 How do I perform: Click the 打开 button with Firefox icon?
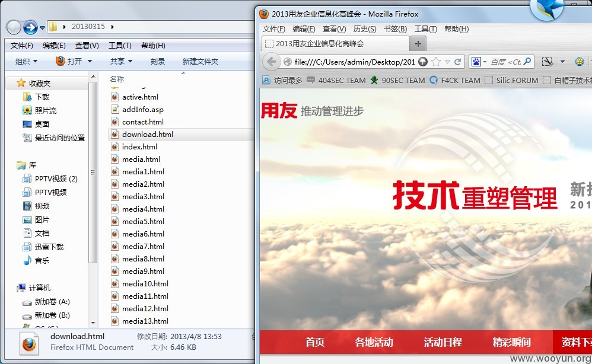click(x=69, y=61)
